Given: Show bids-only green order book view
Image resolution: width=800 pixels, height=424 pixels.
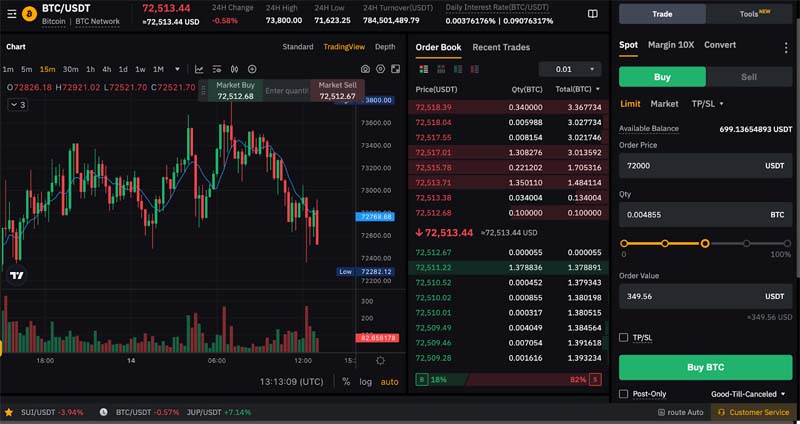Looking at the screenshot, I should [458, 69].
